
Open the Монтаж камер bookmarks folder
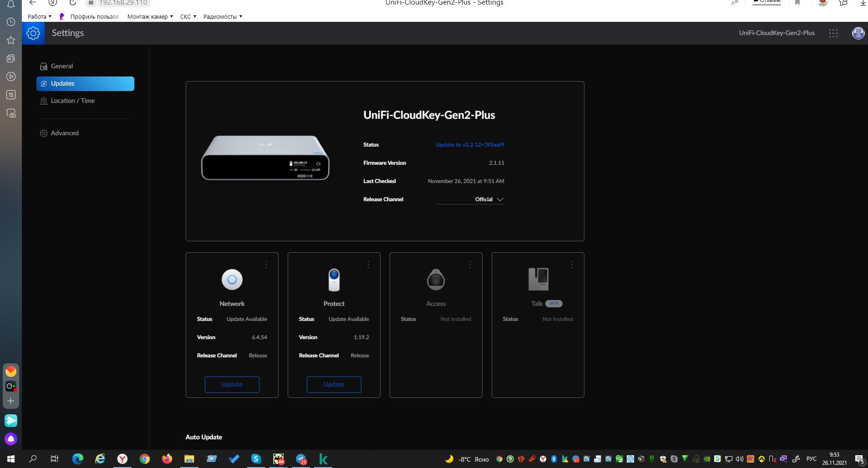tap(150, 16)
